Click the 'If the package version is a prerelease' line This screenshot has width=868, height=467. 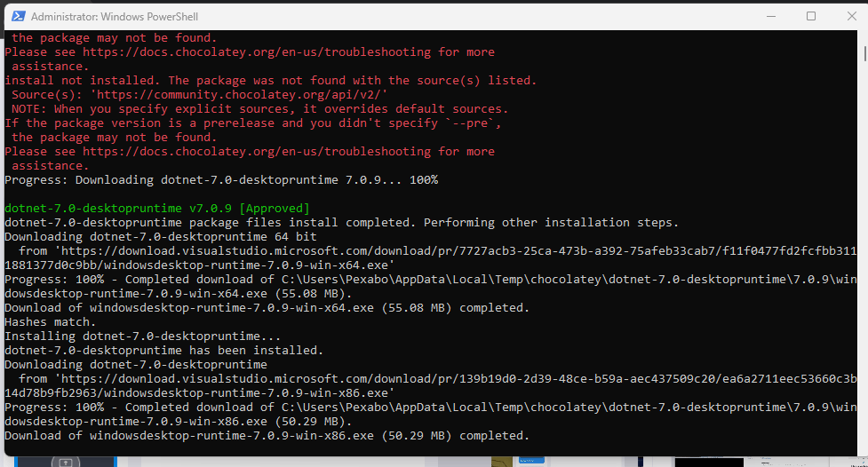(253, 123)
